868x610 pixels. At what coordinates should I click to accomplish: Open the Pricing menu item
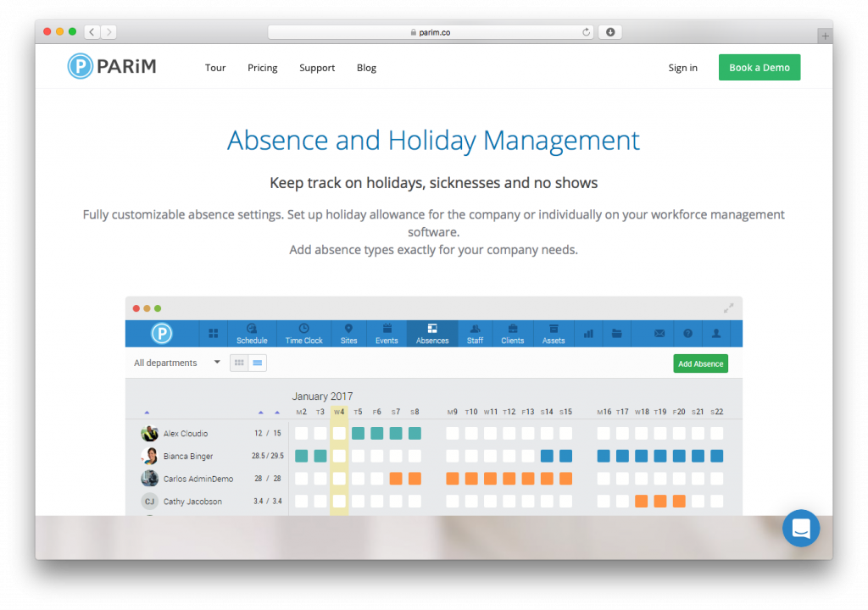(262, 68)
